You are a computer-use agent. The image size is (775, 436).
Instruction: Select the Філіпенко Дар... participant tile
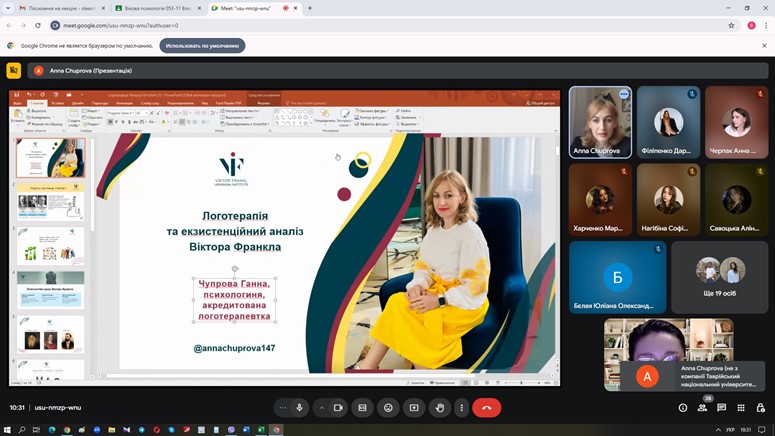coord(668,122)
